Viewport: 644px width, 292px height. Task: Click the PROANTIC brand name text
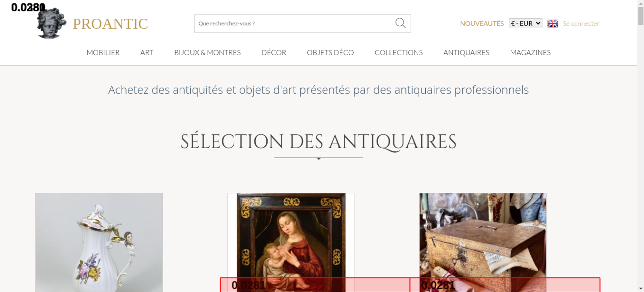[x=110, y=24]
